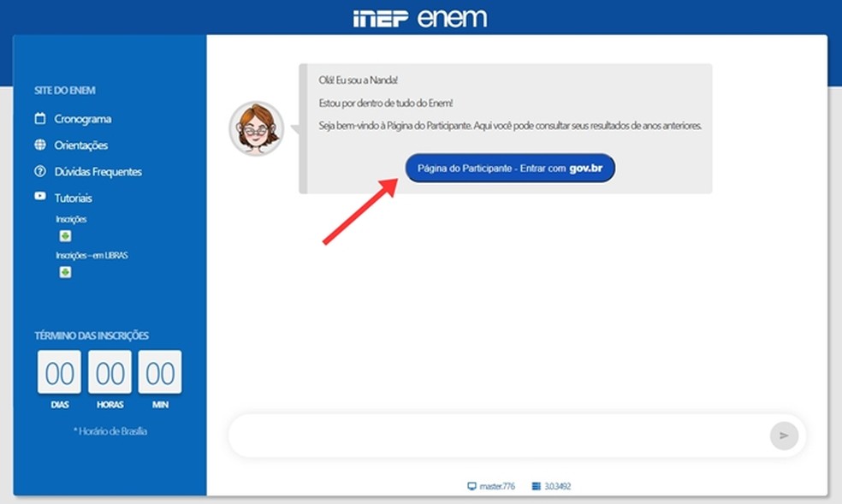The height and width of the screenshot is (504, 842).
Task: Click the Inscrições – em LIBRAS tutorial label
Action: click(92, 256)
